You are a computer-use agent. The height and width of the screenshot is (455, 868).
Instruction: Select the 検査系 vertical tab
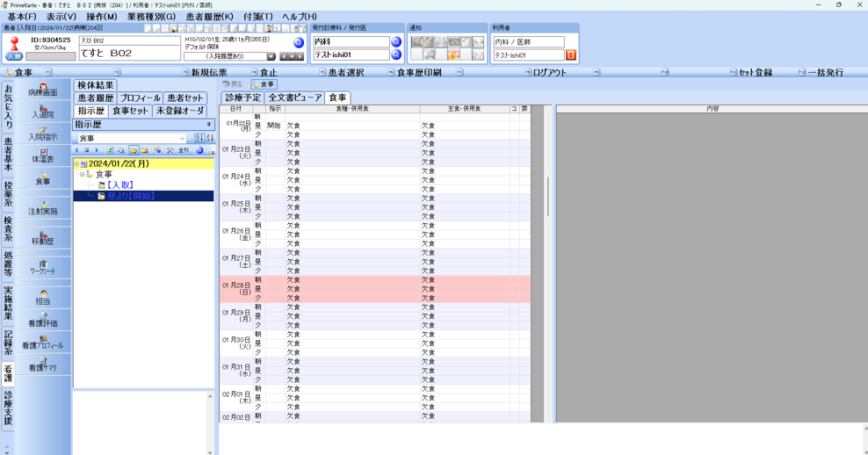tap(8, 228)
